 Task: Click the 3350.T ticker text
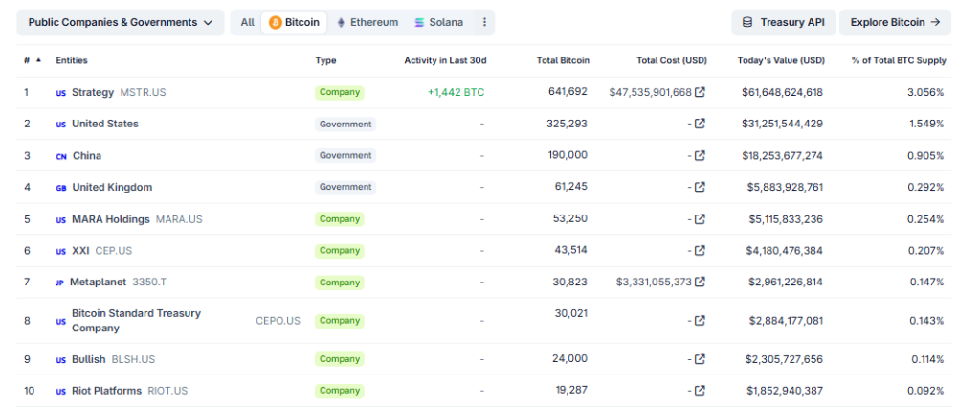click(149, 282)
